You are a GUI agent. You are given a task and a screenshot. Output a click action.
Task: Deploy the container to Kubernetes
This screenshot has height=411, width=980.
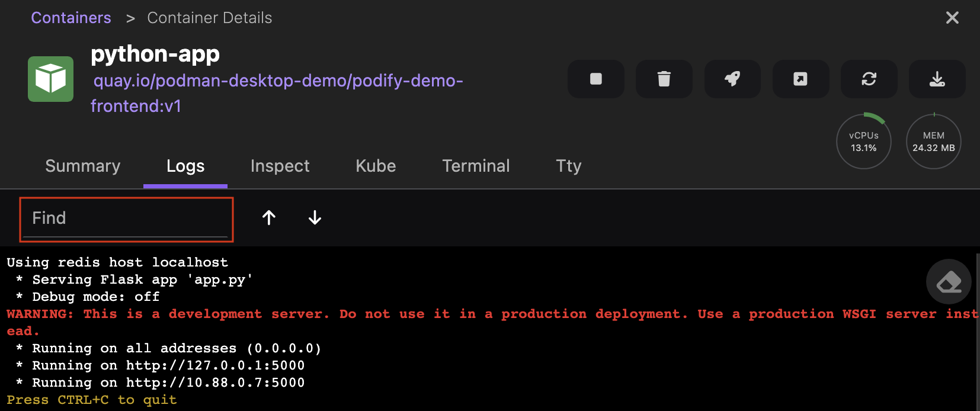pyautogui.click(x=732, y=79)
